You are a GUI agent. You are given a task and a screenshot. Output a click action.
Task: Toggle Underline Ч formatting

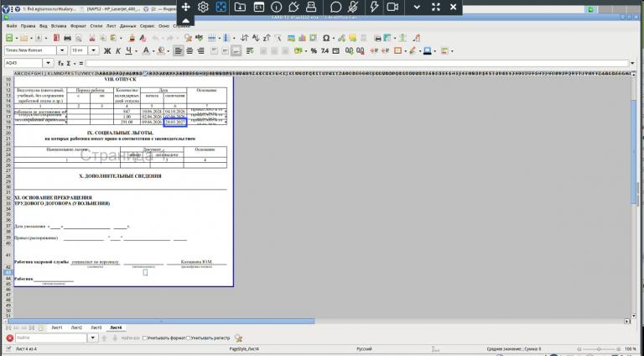128,51
